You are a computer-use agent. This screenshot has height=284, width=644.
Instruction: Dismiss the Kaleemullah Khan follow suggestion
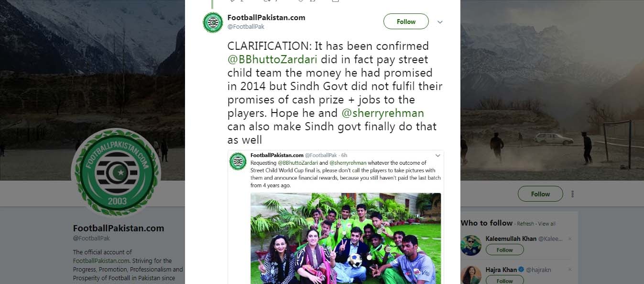pyautogui.click(x=569, y=239)
